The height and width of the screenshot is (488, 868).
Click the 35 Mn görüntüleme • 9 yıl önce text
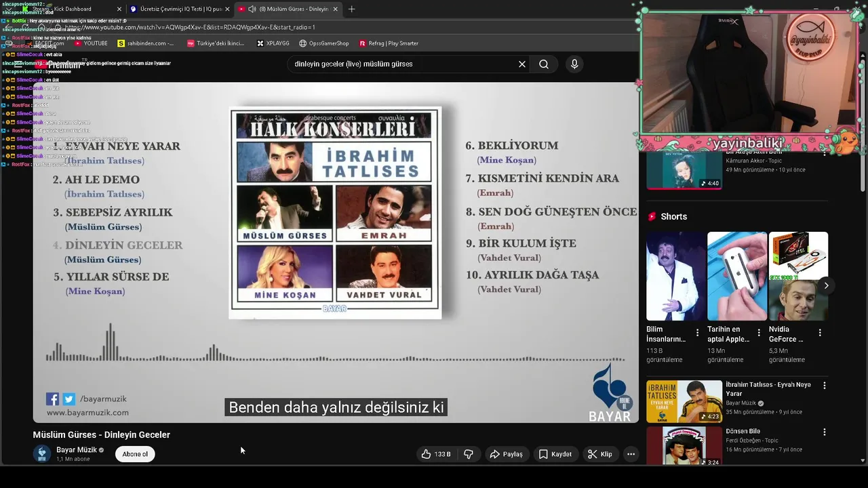pyautogui.click(x=764, y=412)
